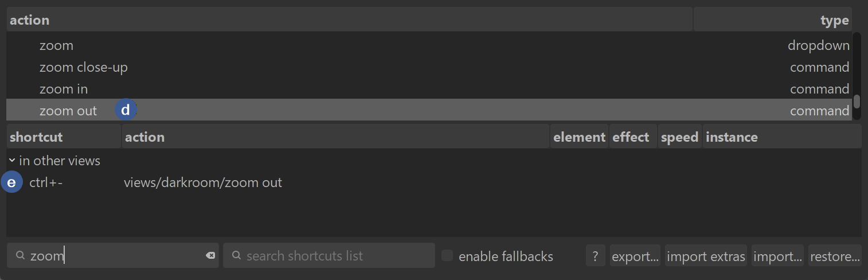
Task: Click the export... button
Action: pyautogui.click(x=635, y=256)
